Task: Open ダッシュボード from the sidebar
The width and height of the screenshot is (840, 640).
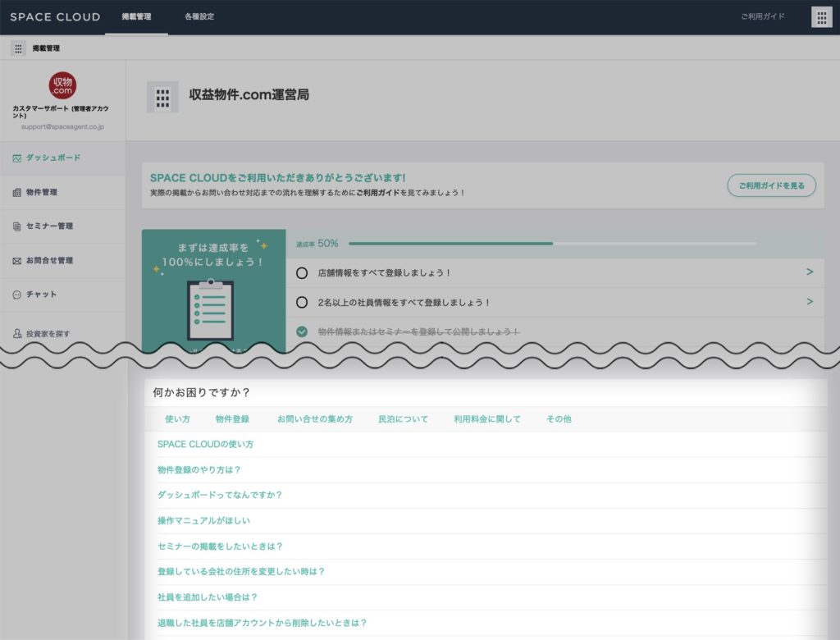Action: pos(62,158)
